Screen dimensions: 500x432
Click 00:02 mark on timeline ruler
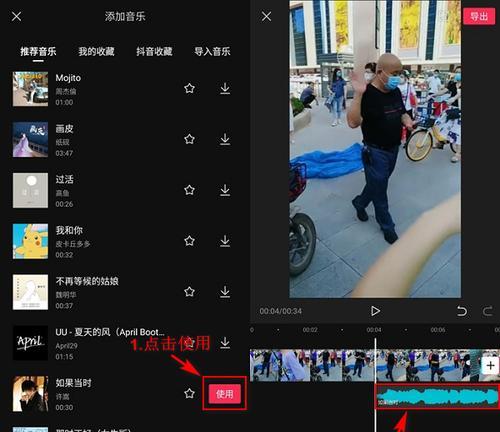[x=310, y=330]
